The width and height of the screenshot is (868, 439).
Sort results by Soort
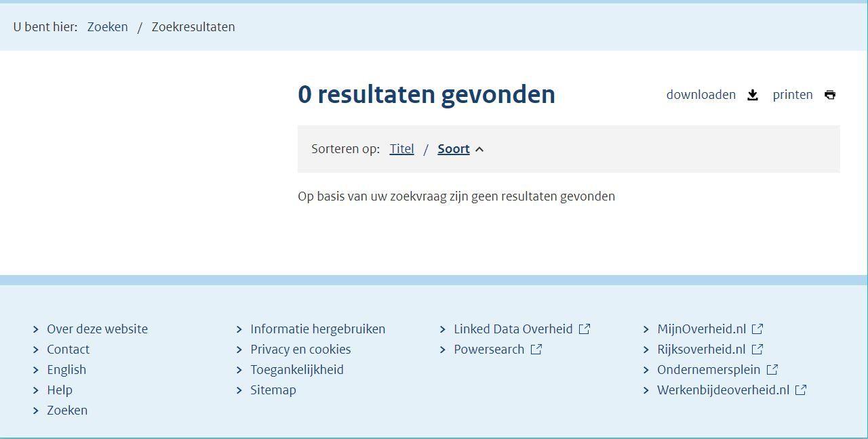(454, 148)
